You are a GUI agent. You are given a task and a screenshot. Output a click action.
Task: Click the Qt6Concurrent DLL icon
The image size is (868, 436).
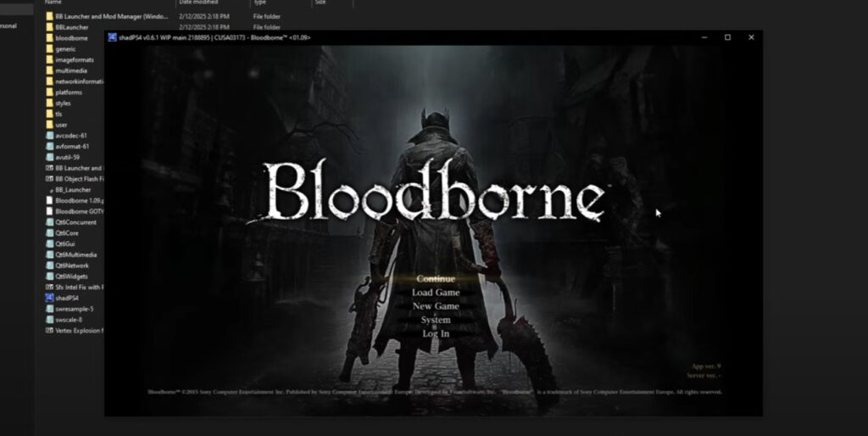point(50,222)
